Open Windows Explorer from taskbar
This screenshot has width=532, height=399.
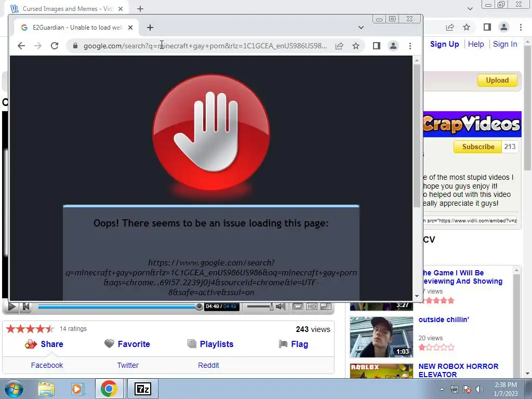[46, 389]
